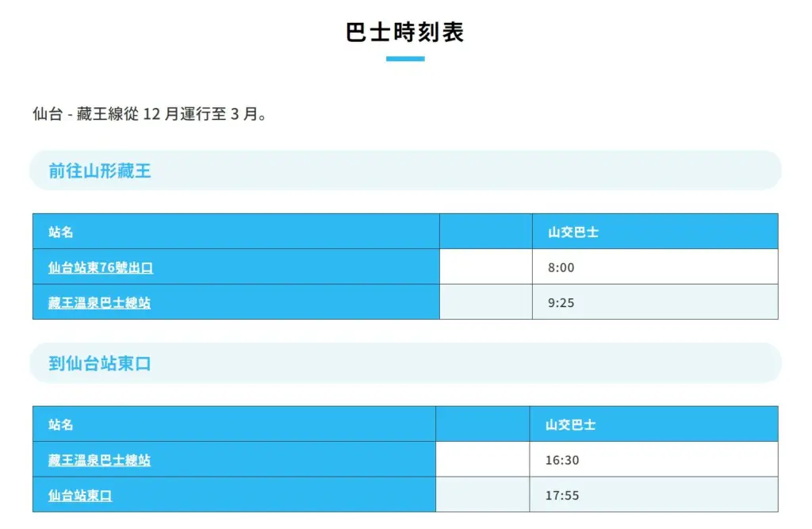Open the 仙台站東76號出口 station link
The height and width of the screenshot is (529, 812).
[x=101, y=268]
